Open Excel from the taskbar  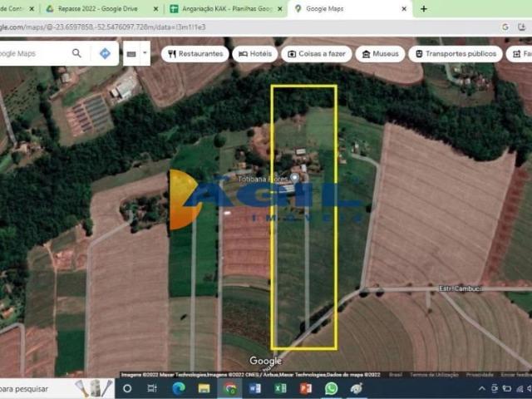(280, 388)
